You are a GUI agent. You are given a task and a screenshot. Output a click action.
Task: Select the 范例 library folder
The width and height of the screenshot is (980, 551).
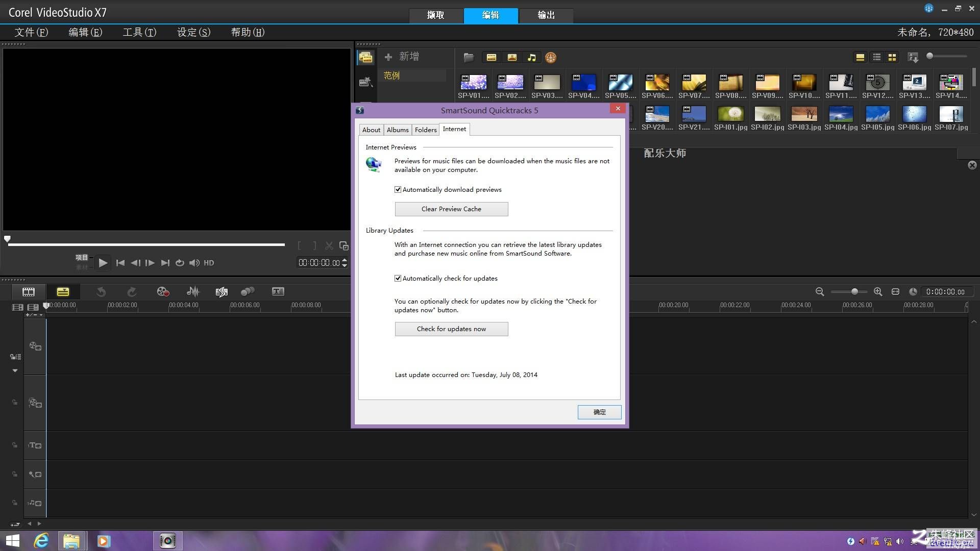coord(413,76)
